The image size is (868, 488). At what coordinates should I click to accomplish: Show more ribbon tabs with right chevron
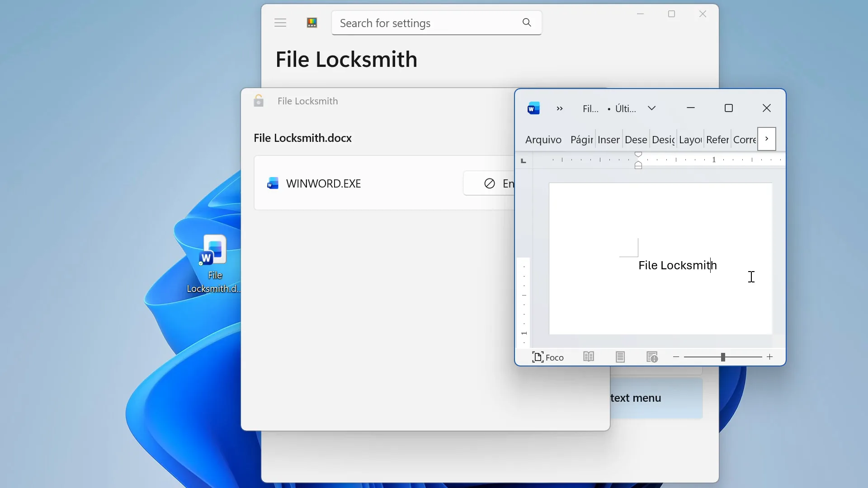767,139
